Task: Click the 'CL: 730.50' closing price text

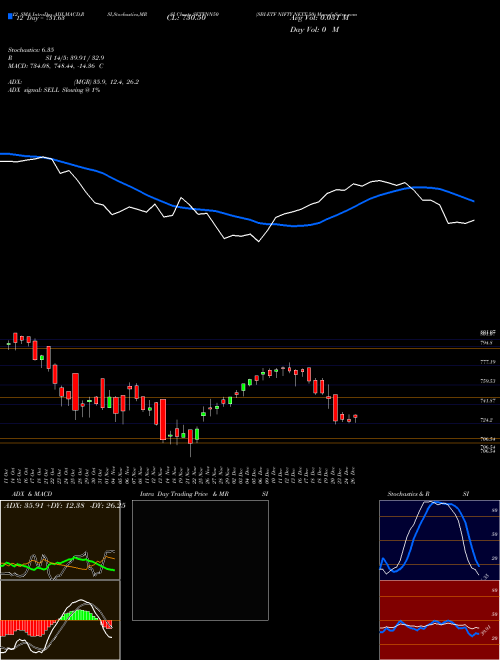Action: point(186,18)
